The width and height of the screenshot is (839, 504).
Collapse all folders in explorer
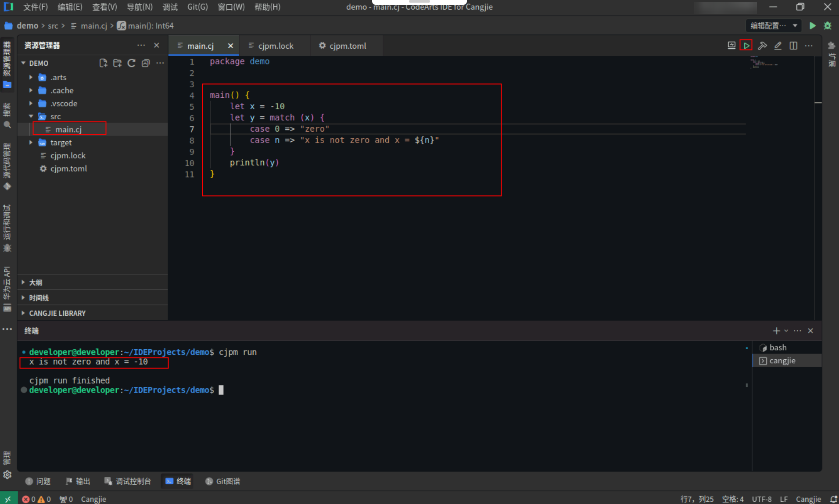point(146,63)
